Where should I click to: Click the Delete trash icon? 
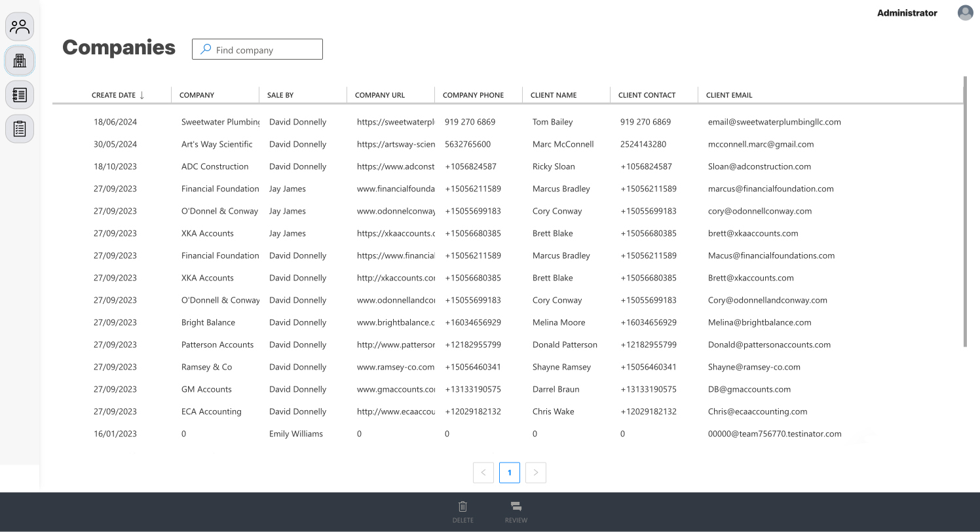coord(462,506)
